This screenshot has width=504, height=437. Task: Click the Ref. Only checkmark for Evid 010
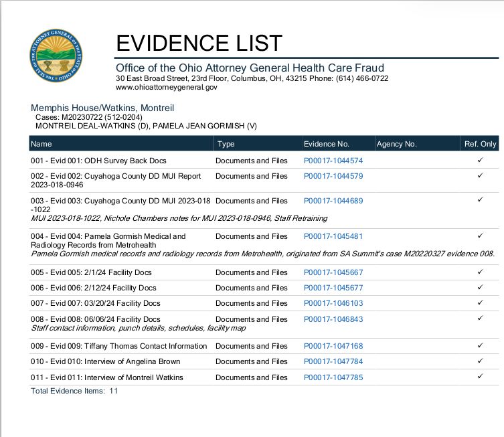point(480,361)
